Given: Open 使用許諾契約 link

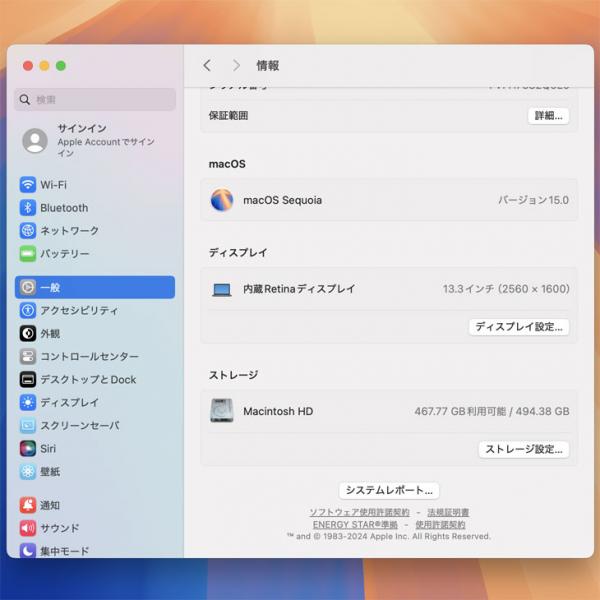Looking at the screenshot, I should click(x=440, y=524).
